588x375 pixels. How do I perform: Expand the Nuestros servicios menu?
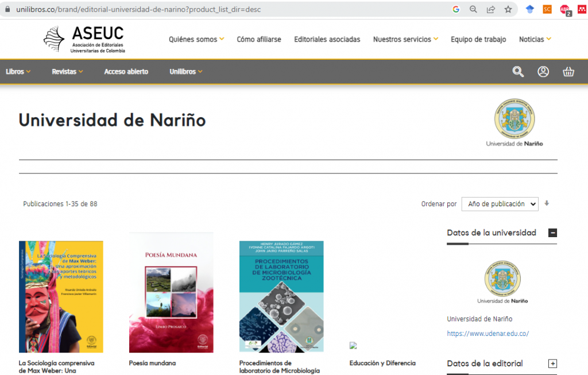coord(406,40)
